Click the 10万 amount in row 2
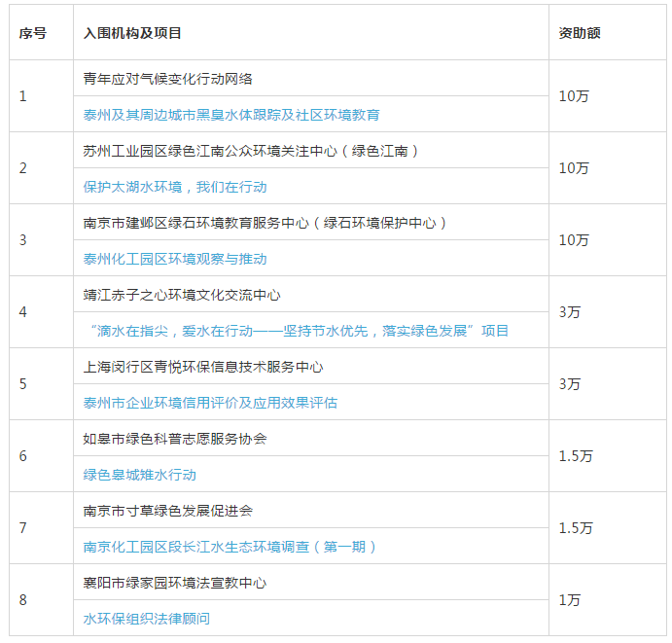Image resolution: width=672 pixels, height=643 pixels. 574,168
